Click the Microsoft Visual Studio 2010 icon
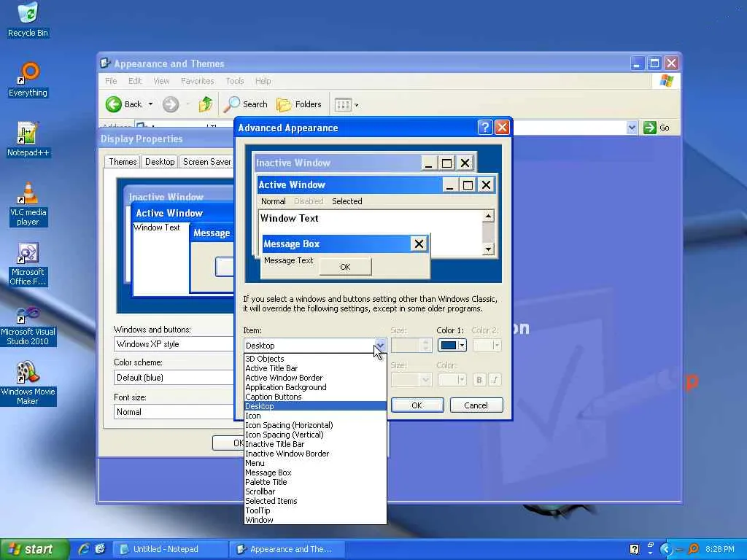 [28, 326]
